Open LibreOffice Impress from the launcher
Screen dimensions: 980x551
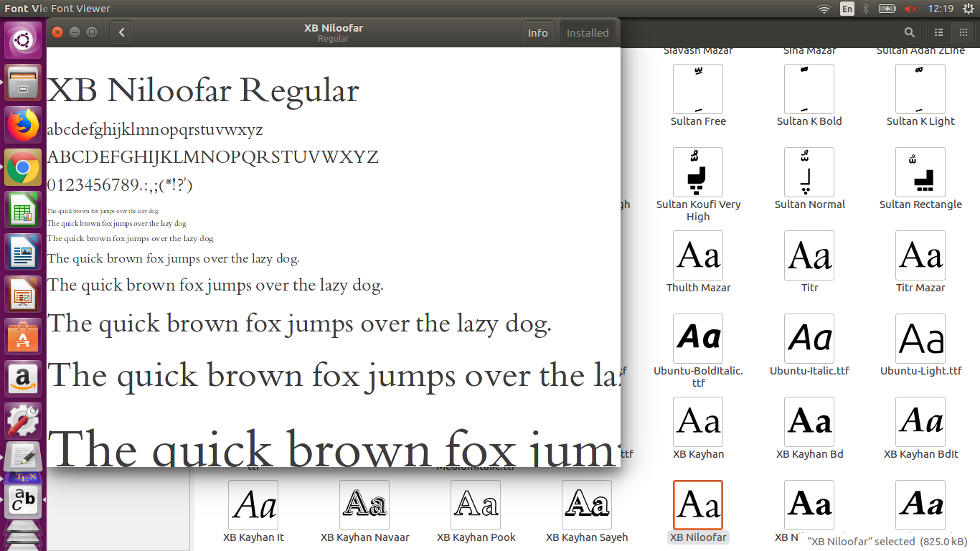point(24,295)
